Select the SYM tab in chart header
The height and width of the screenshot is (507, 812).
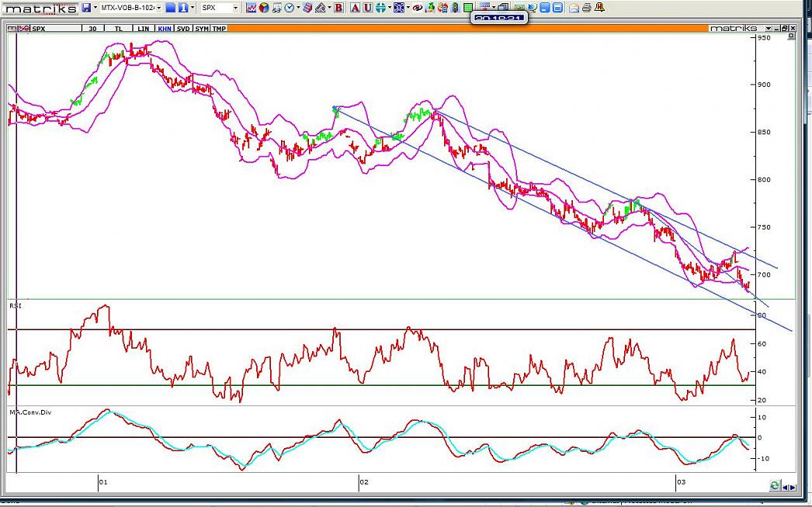202,28
